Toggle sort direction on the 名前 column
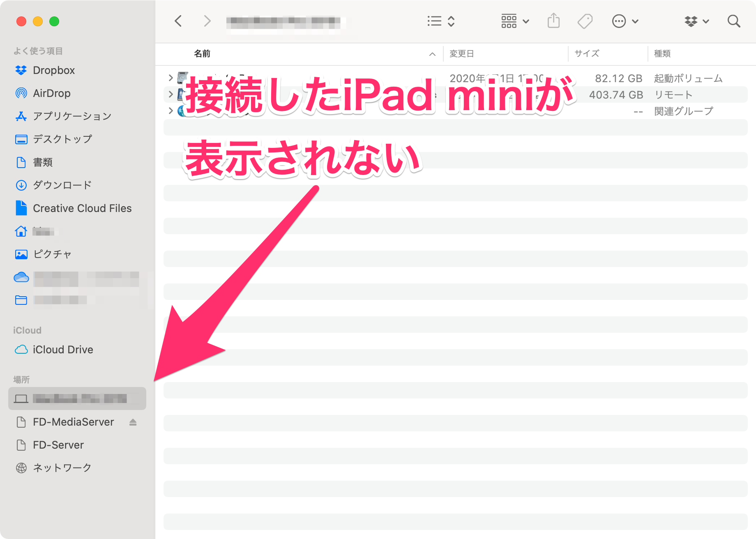Screen dimensions: 756x539 (x=432, y=54)
